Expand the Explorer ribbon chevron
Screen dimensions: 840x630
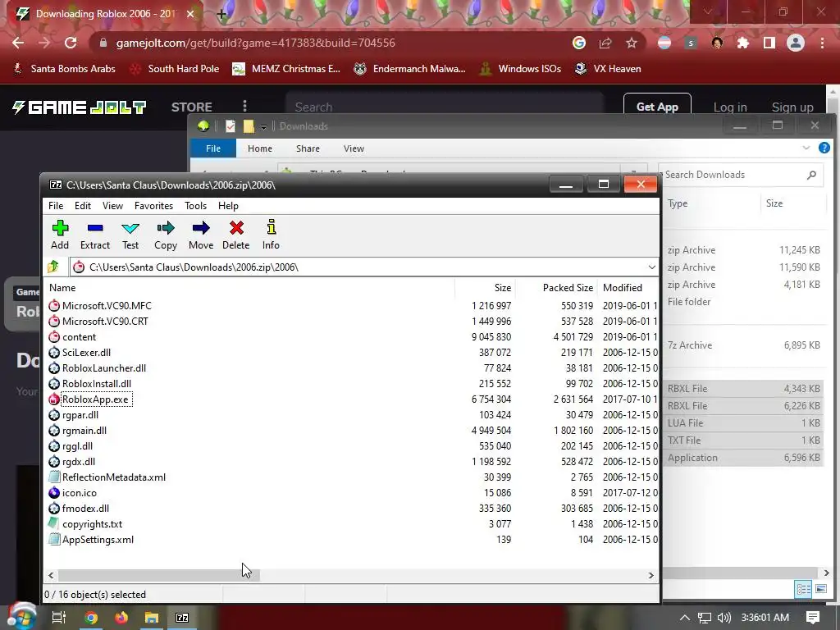click(x=806, y=148)
